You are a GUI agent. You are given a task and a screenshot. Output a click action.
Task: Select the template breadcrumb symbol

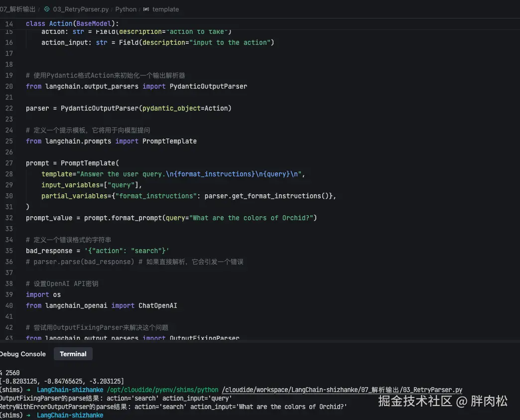coord(165,9)
